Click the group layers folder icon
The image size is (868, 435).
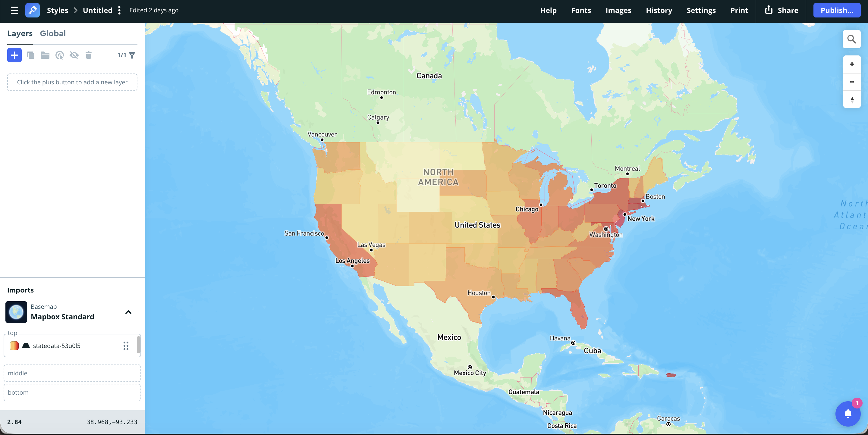[45, 55]
